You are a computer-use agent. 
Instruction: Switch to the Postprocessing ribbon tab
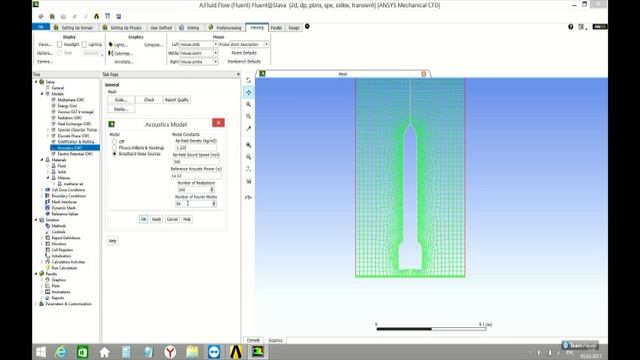pyautogui.click(x=225, y=28)
